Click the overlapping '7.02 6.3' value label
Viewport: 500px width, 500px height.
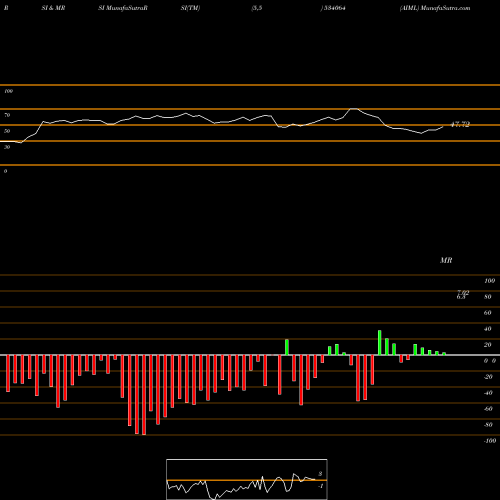pos(463,295)
